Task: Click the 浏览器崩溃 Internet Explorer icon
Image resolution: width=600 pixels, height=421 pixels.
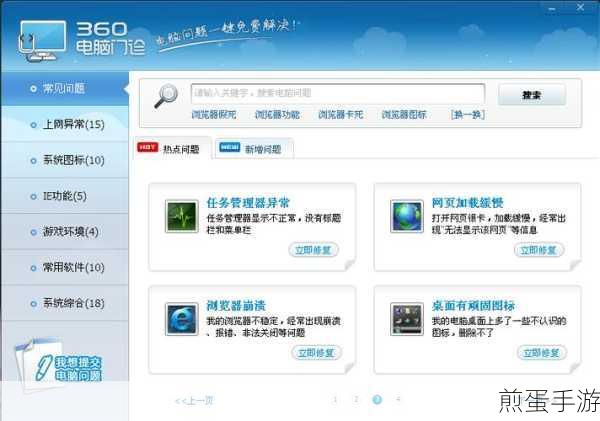Action: pos(181,319)
